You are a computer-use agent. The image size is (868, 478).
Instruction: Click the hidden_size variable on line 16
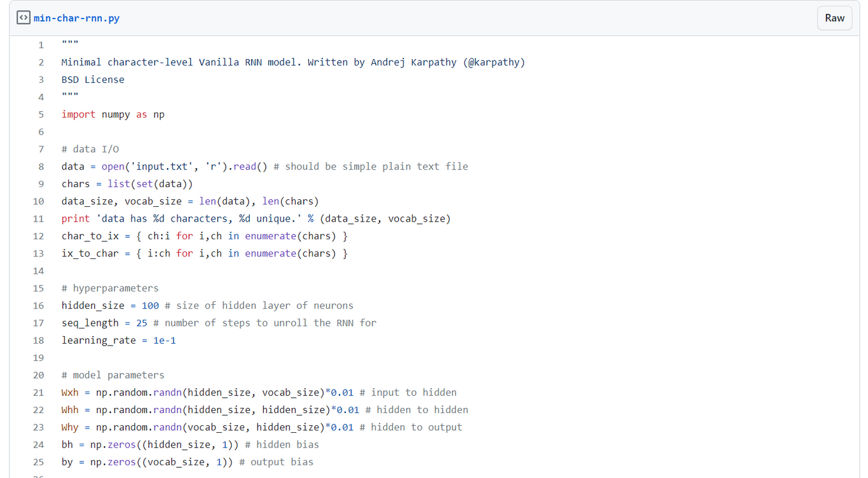point(92,306)
